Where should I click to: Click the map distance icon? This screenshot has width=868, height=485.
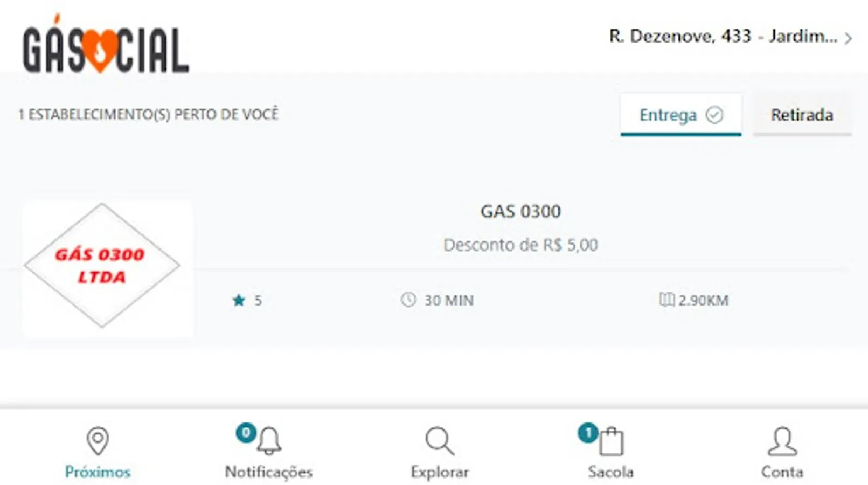[x=666, y=300]
